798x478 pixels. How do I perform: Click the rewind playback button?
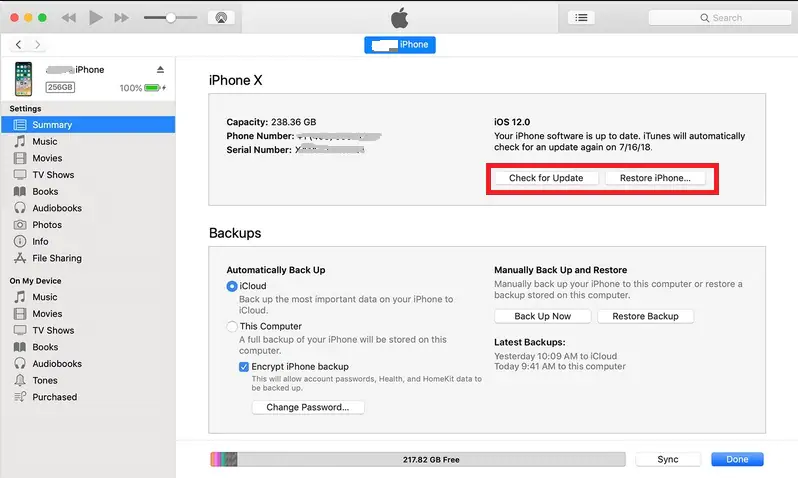tap(69, 18)
